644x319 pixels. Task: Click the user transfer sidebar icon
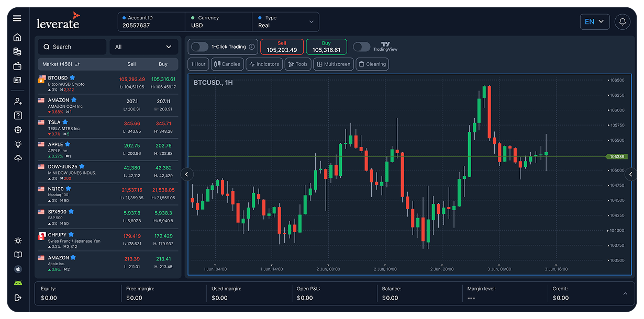tap(18, 101)
